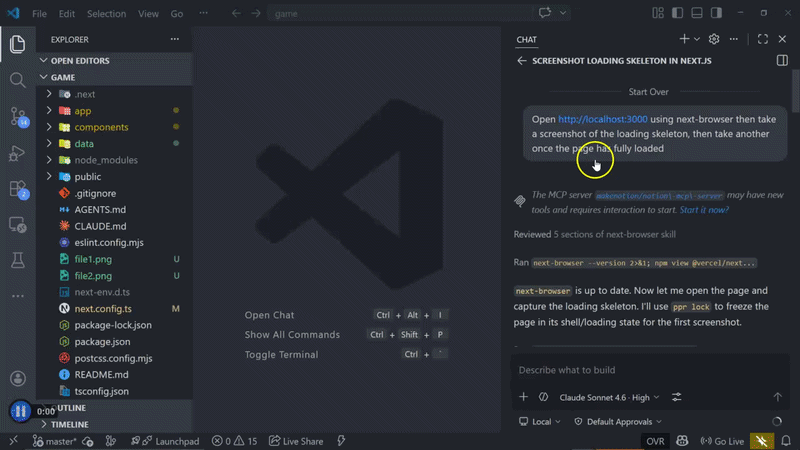The image size is (800, 450).
Task: Open the Edit menu
Action: point(67,14)
